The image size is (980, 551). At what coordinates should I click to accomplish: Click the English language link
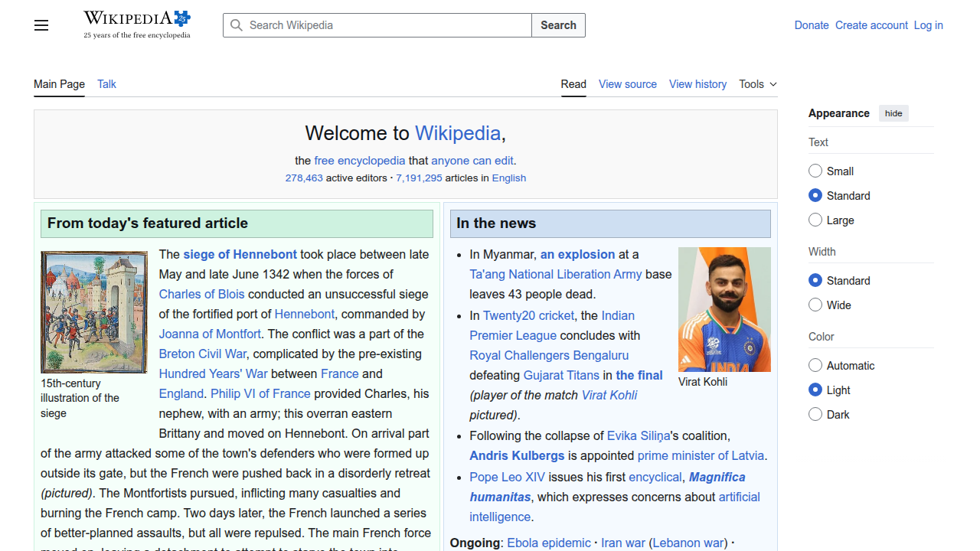tap(509, 178)
